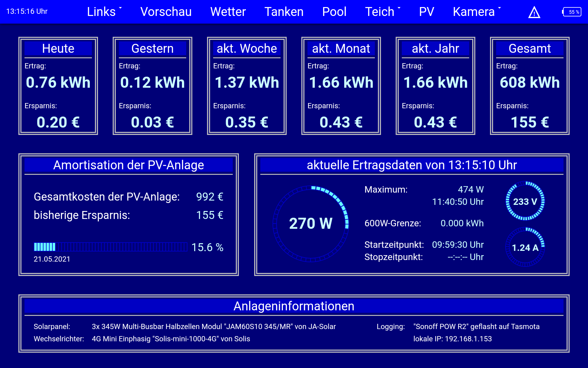
Task: Click the Heute yield card
Action: [x=58, y=86]
